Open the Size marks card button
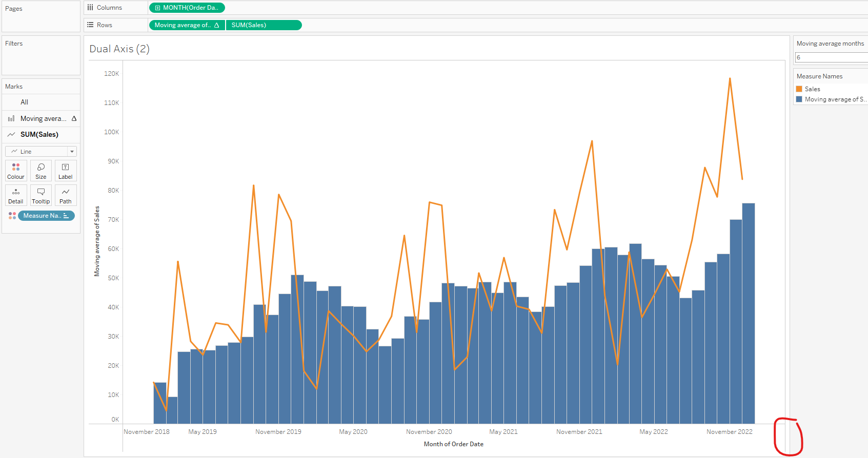 (x=41, y=171)
